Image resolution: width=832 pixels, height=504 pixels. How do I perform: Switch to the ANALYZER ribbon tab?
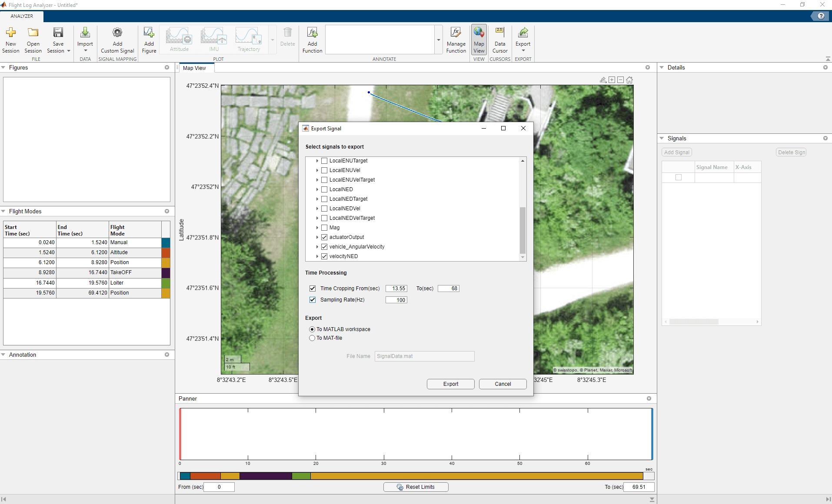point(22,16)
